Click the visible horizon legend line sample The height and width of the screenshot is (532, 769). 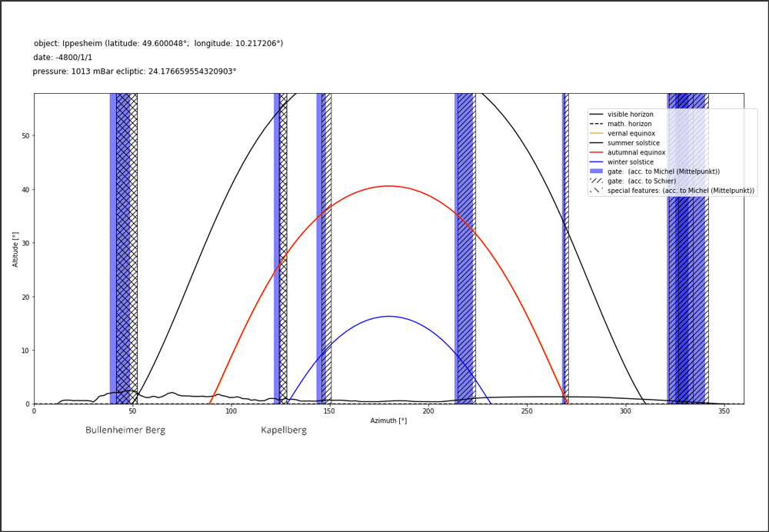coord(596,115)
